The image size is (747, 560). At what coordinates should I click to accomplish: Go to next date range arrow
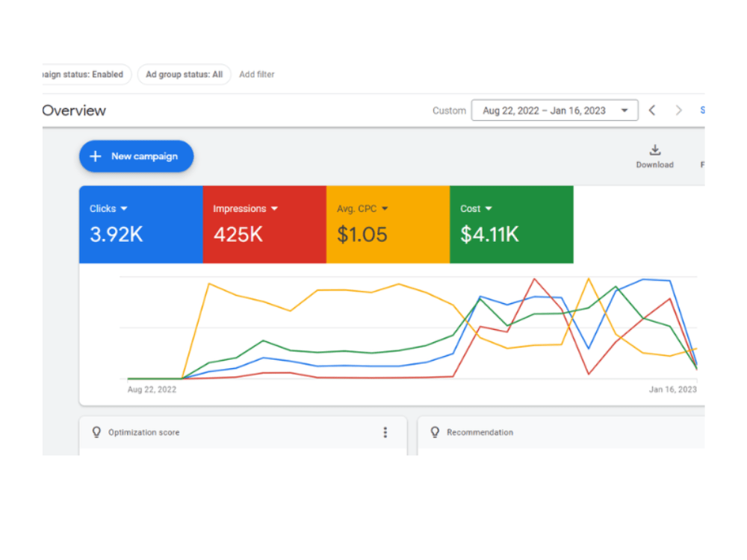point(679,111)
